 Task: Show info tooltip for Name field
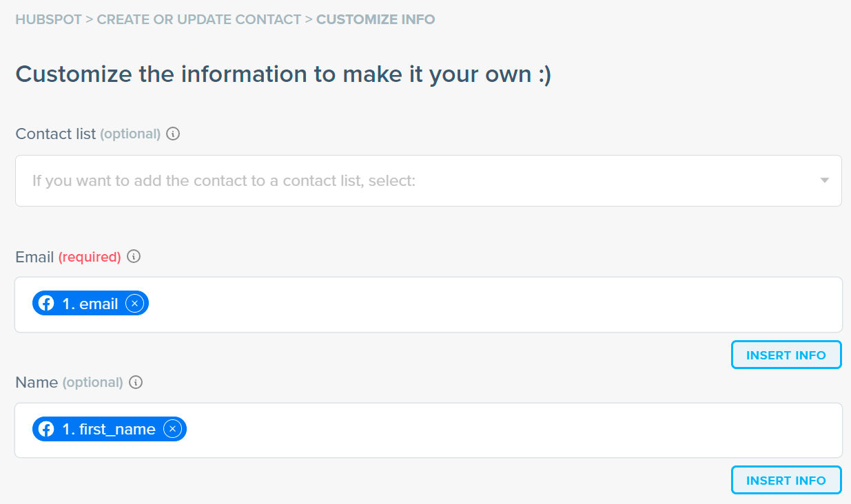(x=136, y=382)
